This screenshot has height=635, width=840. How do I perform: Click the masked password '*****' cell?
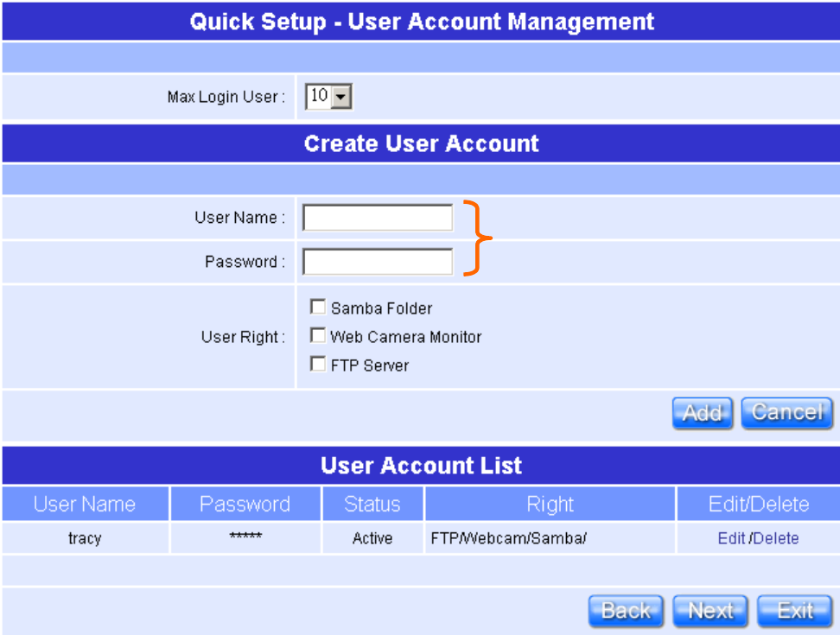tap(245, 538)
